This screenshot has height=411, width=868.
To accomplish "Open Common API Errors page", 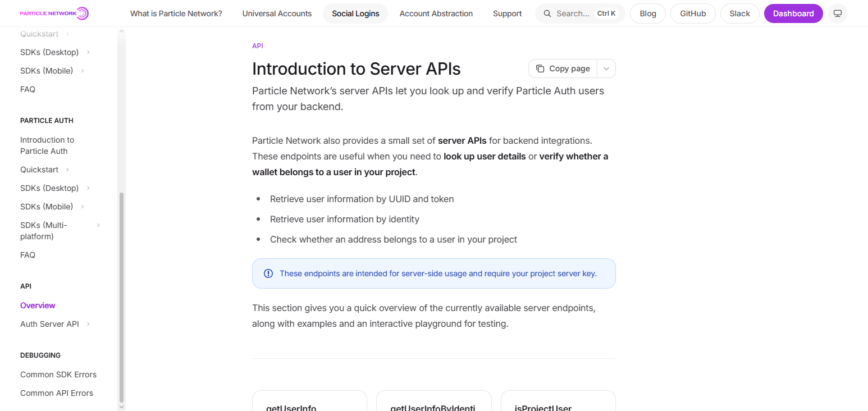I will [x=57, y=393].
